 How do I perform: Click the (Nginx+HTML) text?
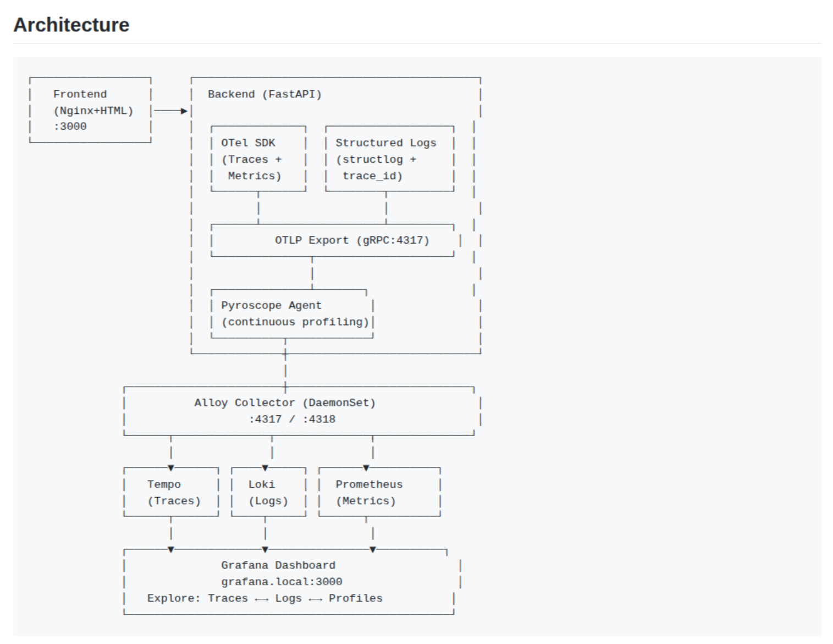click(93, 111)
